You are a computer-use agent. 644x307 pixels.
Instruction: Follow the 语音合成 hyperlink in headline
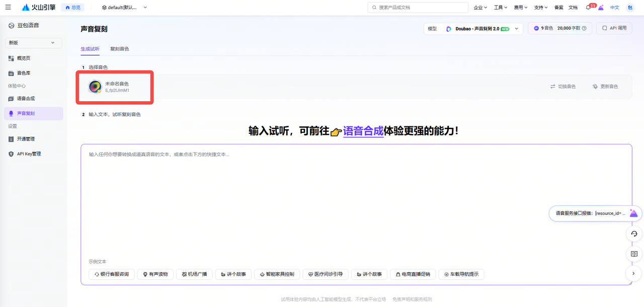pos(363,131)
